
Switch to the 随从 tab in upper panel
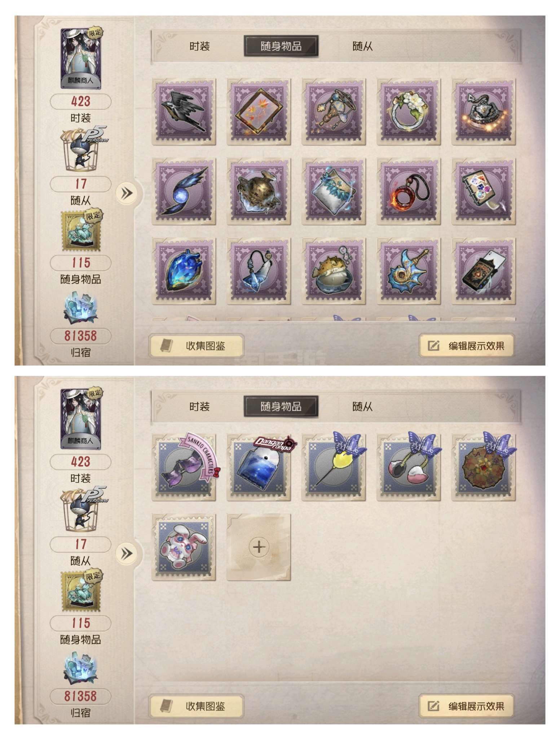click(362, 46)
